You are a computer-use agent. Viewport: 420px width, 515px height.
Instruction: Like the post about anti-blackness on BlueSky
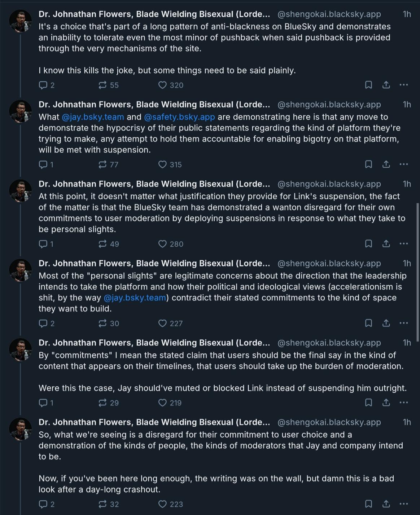163,85
